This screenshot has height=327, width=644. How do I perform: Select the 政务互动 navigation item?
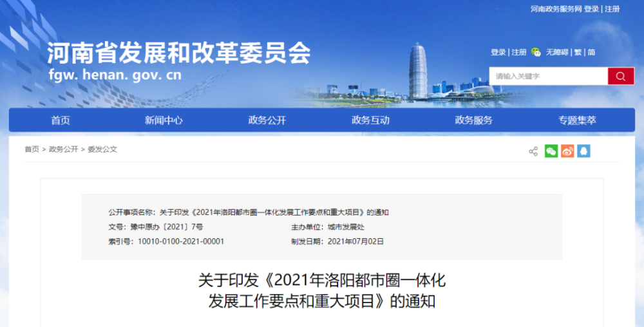tap(370, 120)
